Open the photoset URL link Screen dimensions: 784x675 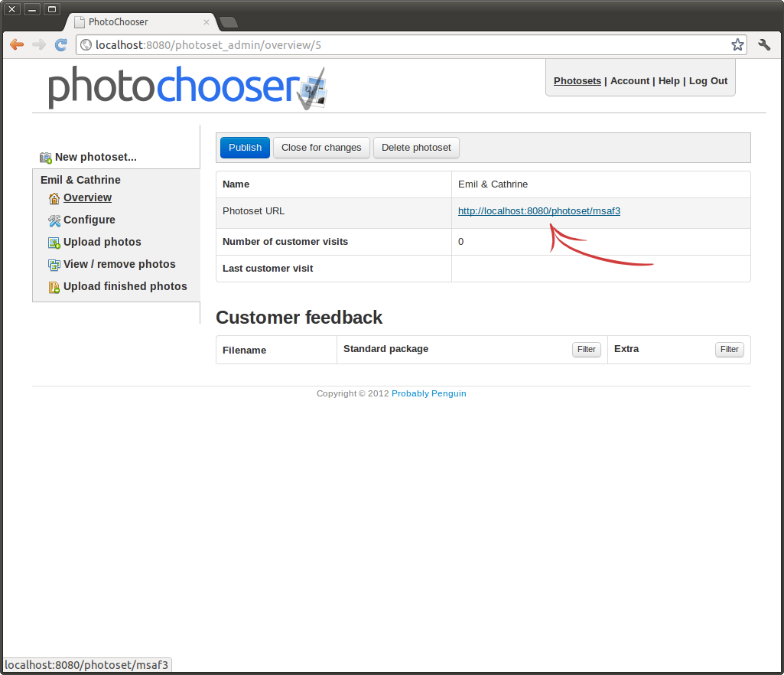coord(538,211)
